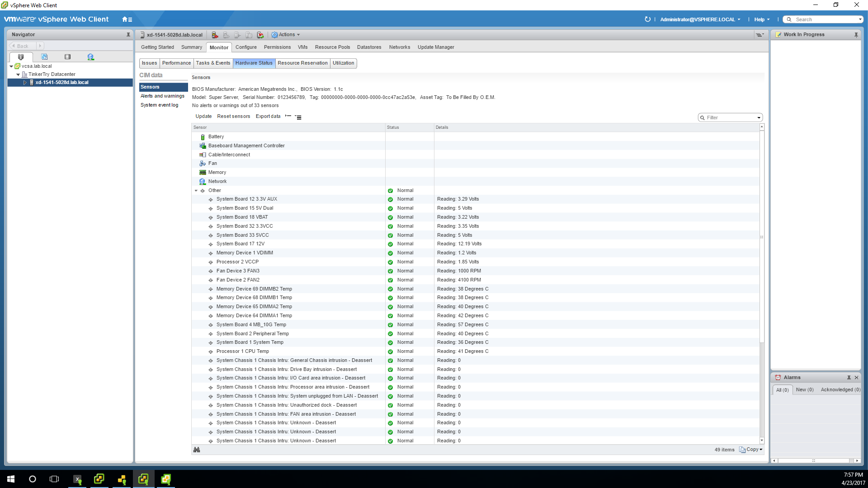Collapse the TinkerTry Datacenter tree node

(x=18, y=75)
